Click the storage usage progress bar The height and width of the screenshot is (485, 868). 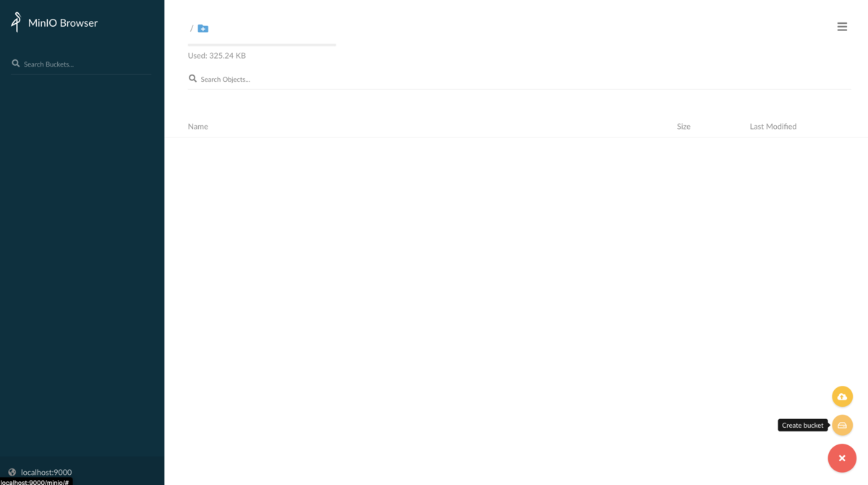tap(262, 45)
